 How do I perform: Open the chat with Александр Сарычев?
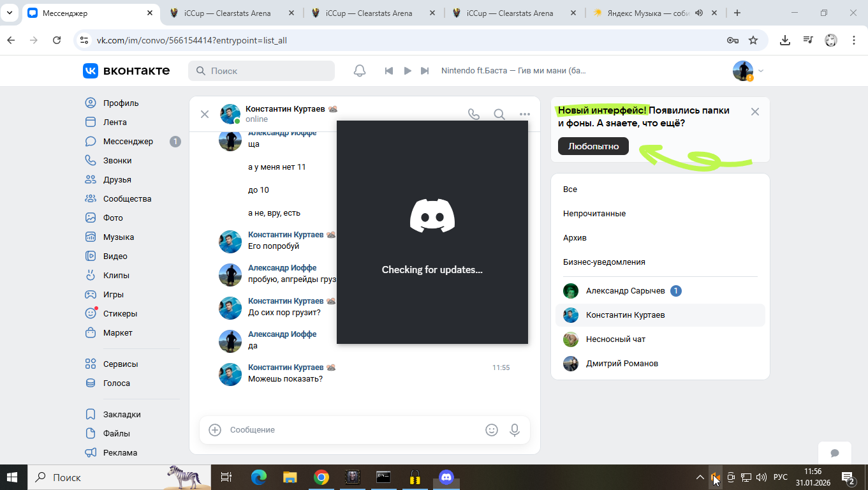click(x=660, y=291)
